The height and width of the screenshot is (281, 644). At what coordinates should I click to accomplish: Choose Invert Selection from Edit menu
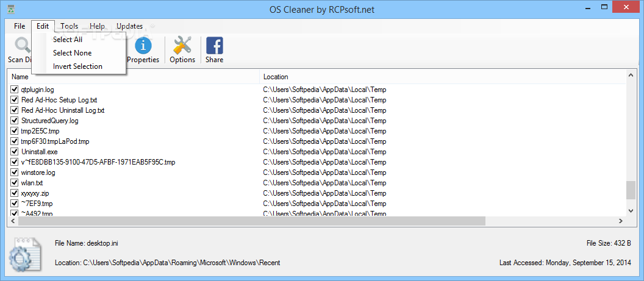[x=79, y=66]
